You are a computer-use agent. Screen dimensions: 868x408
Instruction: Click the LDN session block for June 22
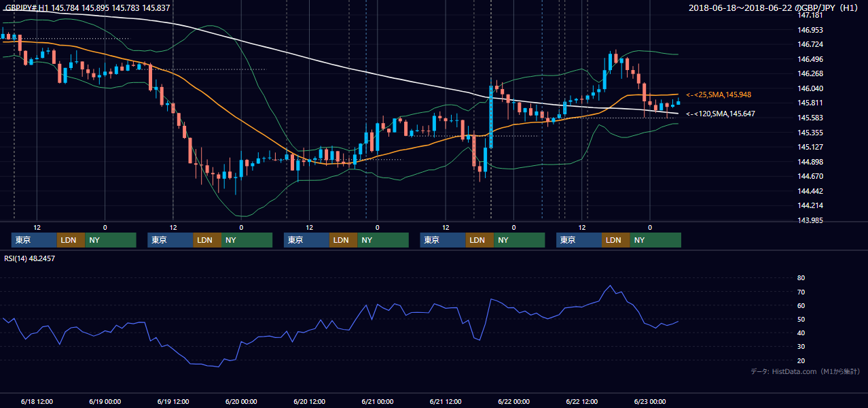coord(616,240)
